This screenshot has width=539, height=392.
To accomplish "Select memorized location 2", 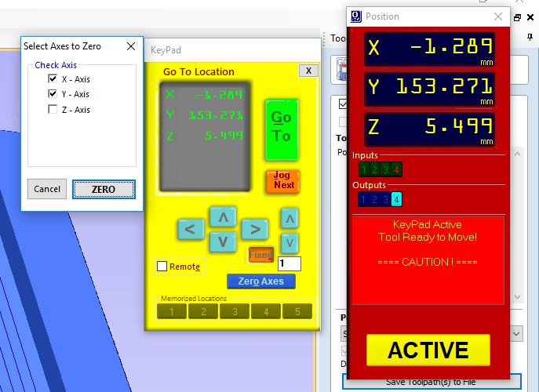I will [x=203, y=311].
